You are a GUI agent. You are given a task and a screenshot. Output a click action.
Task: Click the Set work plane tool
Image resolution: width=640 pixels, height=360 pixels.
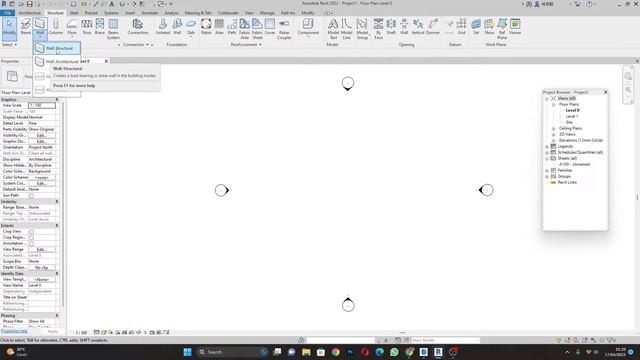pyautogui.click(x=476, y=27)
